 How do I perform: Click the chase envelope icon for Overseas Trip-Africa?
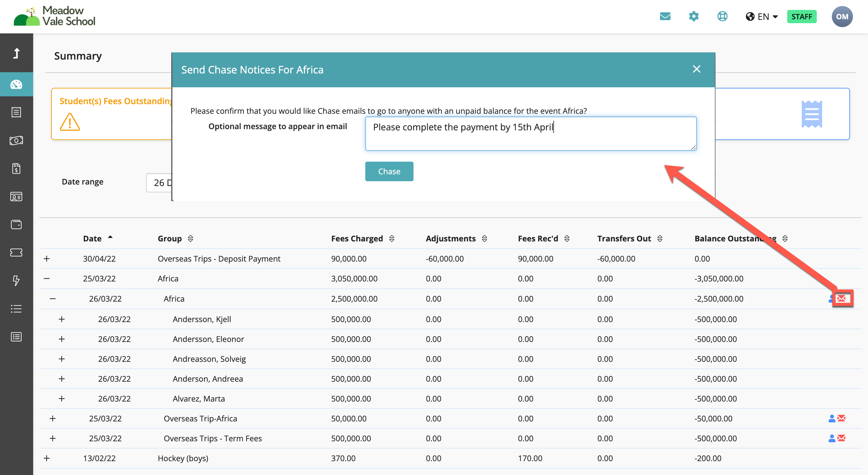tap(841, 418)
